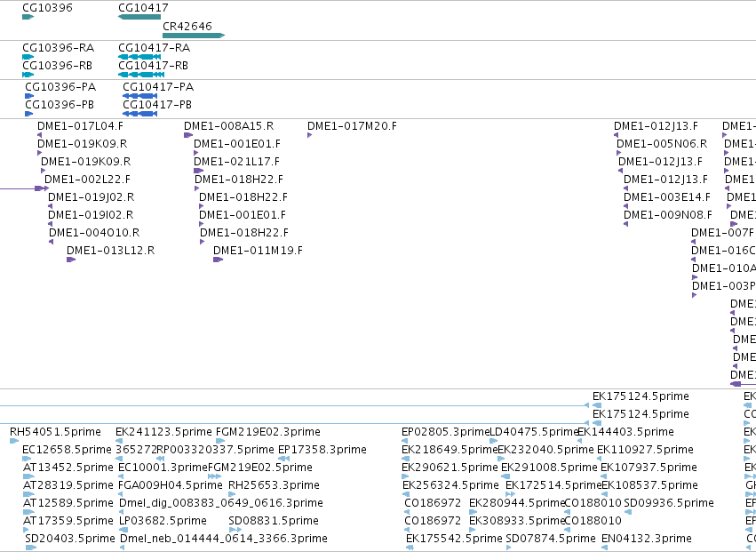Select the CG10417-PA coding glyph

click(x=139, y=96)
